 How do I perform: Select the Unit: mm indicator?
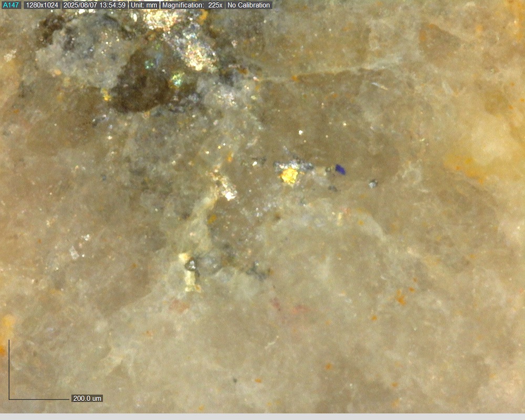143,5
